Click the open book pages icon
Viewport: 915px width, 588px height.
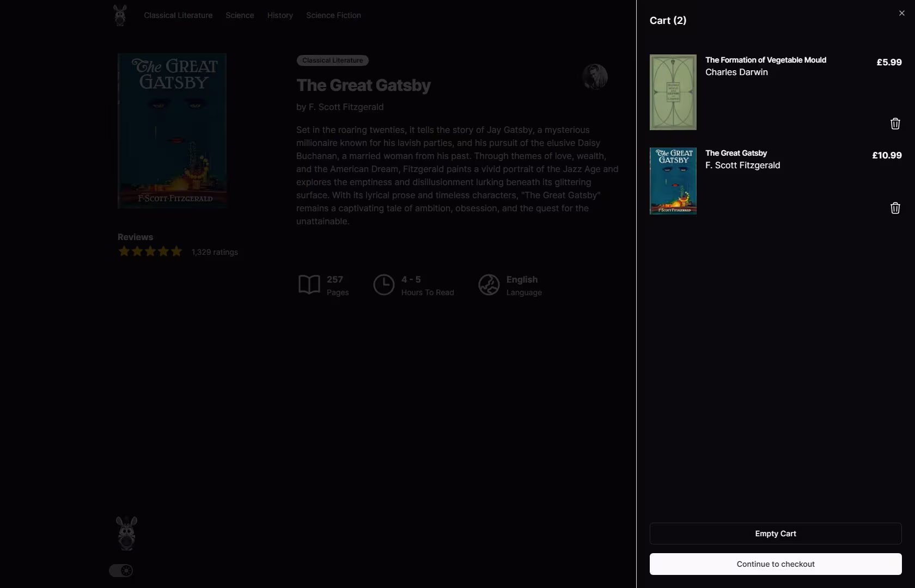tap(309, 285)
